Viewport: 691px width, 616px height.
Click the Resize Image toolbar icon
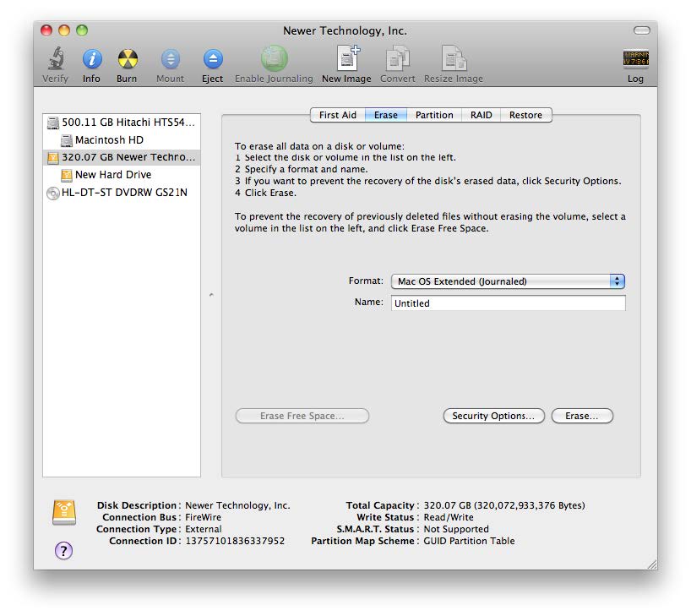point(454,60)
